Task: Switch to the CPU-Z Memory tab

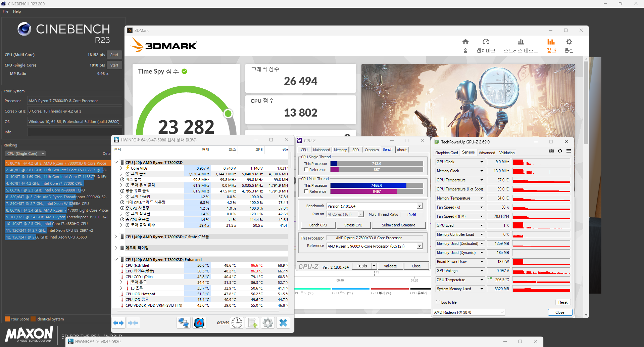Action: (340, 150)
